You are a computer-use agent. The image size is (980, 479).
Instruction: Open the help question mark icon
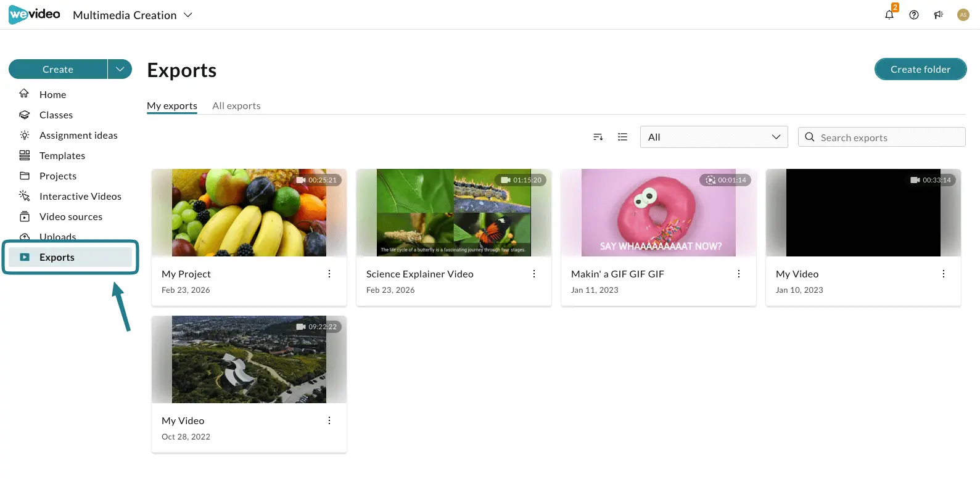pos(914,15)
